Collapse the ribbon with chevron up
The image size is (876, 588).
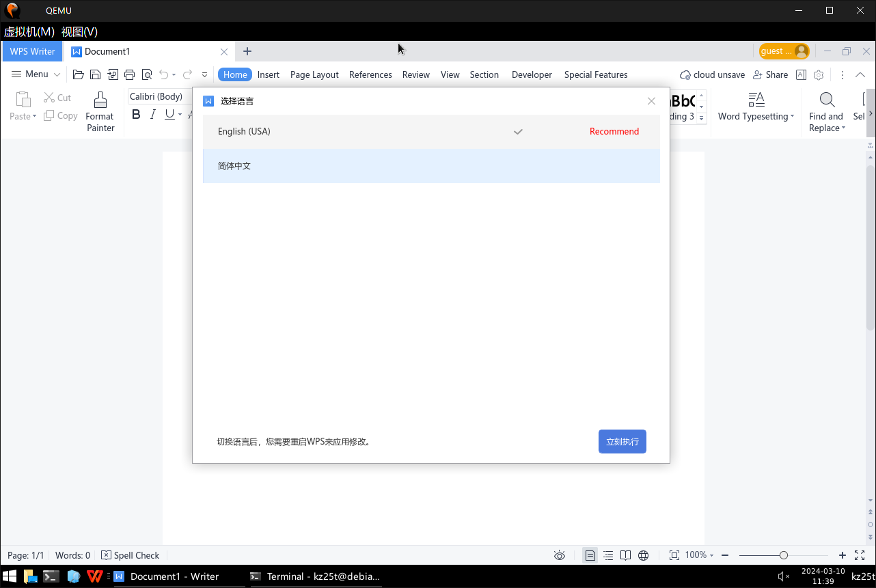point(860,74)
